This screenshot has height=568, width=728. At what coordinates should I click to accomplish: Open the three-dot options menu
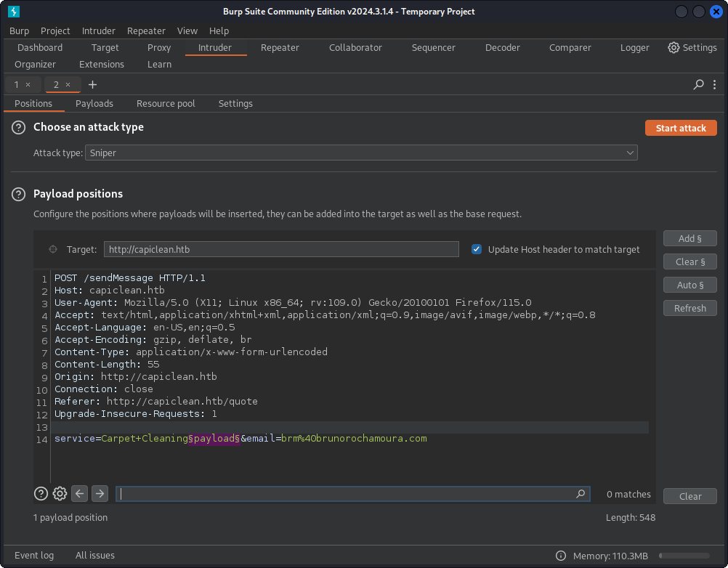click(x=714, y=84)
